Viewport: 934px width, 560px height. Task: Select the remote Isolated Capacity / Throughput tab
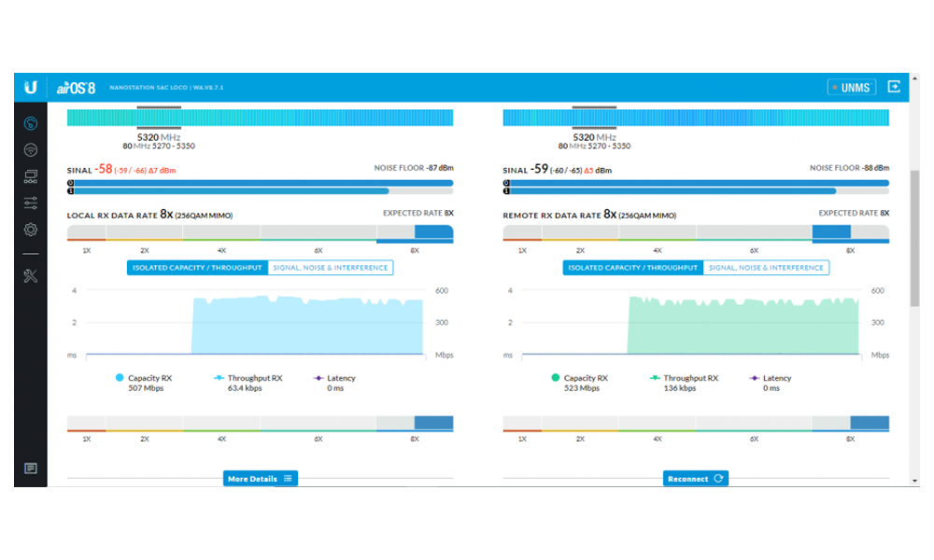(632, 268)
